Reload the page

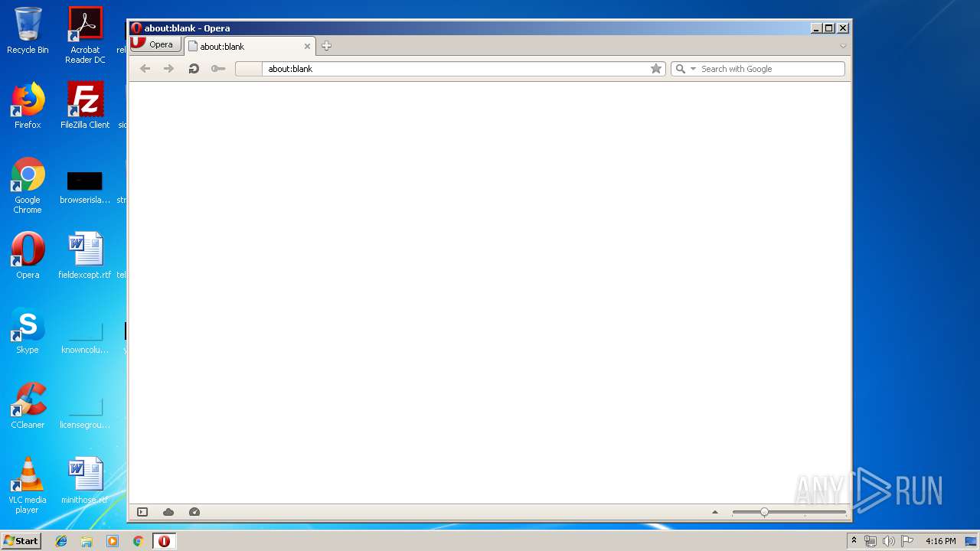point(194,69)
